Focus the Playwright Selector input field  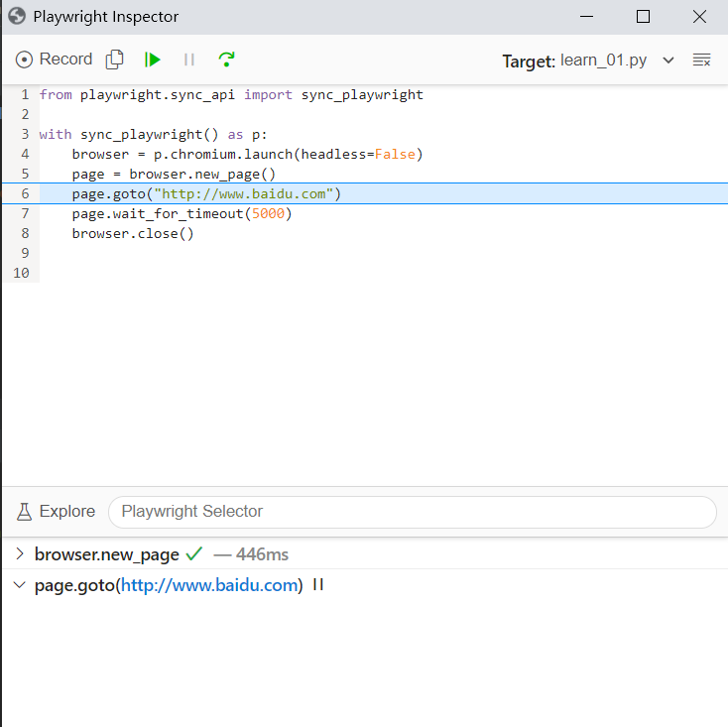(x=413, y=512)
